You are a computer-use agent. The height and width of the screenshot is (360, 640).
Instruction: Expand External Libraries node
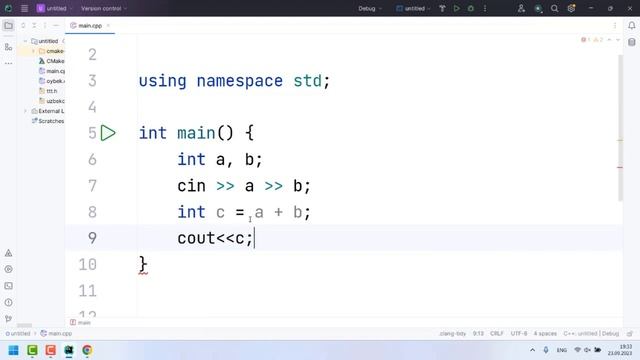pos(25,111)
